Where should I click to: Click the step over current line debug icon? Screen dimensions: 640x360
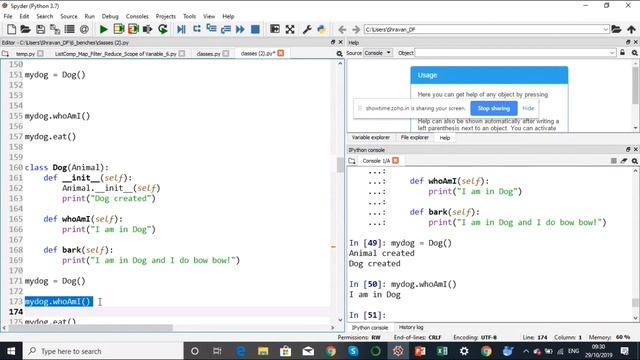(196, 29)
